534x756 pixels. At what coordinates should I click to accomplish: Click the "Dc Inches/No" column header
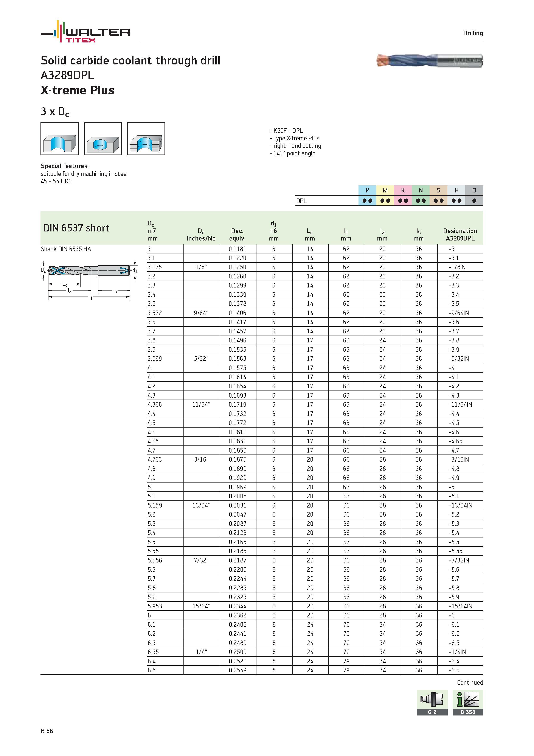click(x=201, y=235)
